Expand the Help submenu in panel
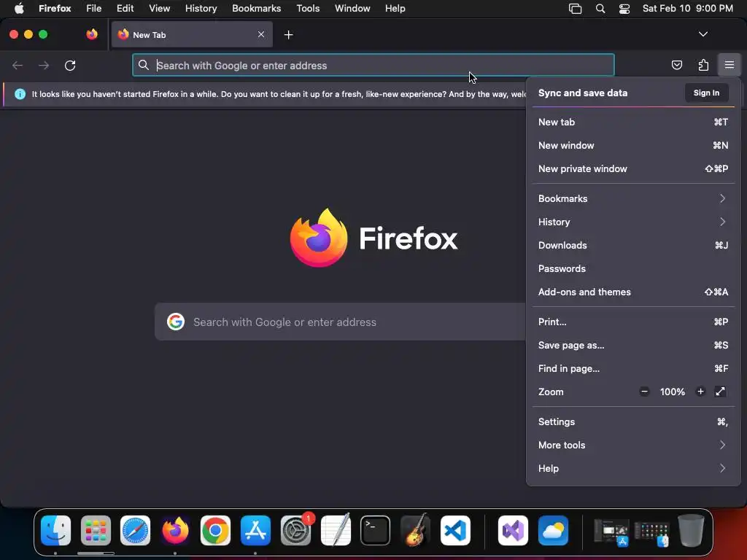Image resolution: width=747 pixels, height=560 pixels. (x=633, y=469)
